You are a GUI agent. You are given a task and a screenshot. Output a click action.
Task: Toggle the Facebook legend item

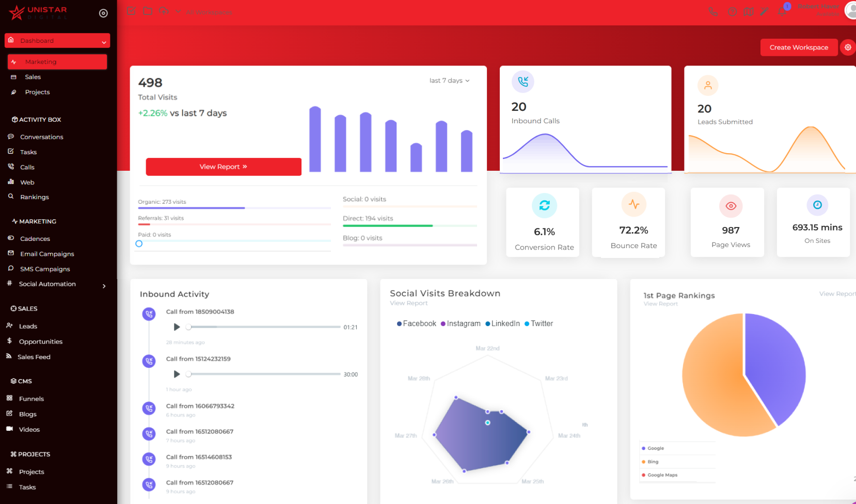pos(416,323)
